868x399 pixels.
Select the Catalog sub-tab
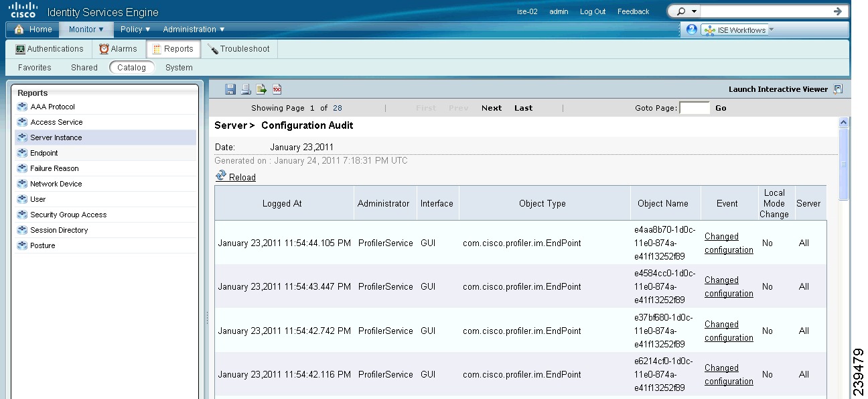click(131, 68)
